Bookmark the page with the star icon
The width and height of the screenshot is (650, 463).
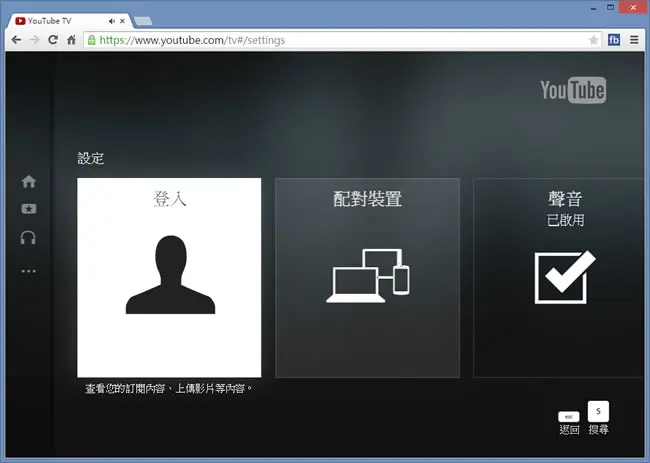(593, 40)
